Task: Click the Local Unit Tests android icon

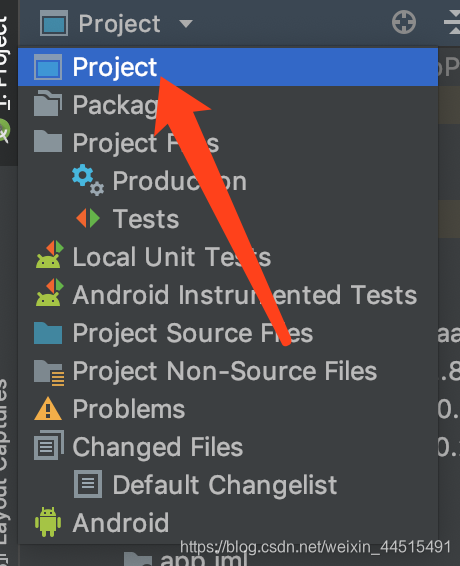Action: point(49,255)
